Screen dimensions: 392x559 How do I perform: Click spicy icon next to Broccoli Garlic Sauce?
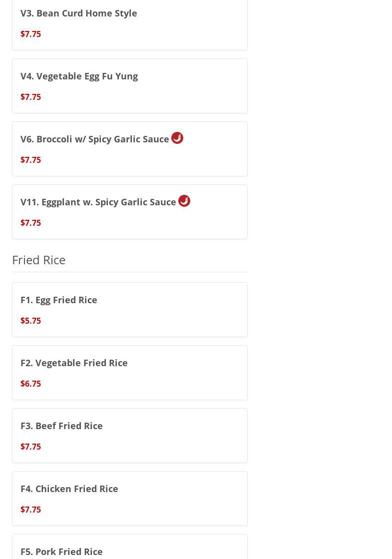[x=177, y=138]
